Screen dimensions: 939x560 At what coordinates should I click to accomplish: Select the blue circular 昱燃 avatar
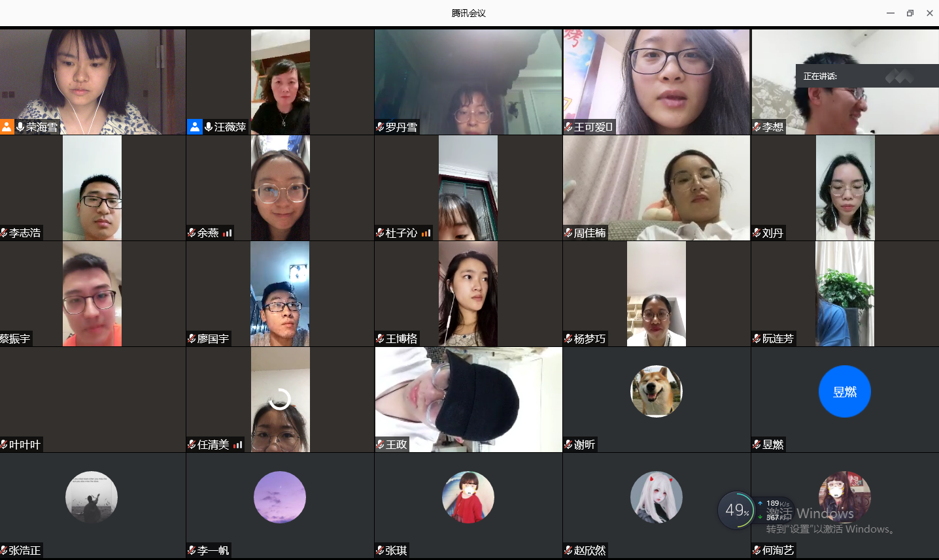click(x=844, y=391)
